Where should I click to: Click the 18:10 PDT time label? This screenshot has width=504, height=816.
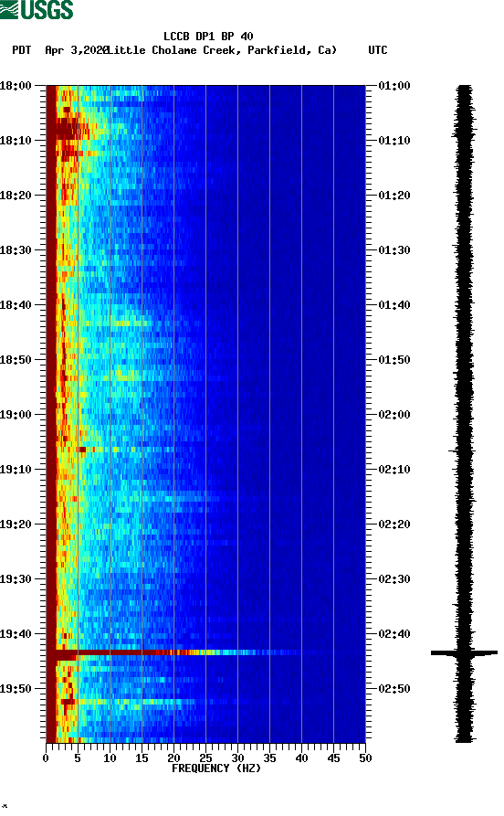(16, 141)
